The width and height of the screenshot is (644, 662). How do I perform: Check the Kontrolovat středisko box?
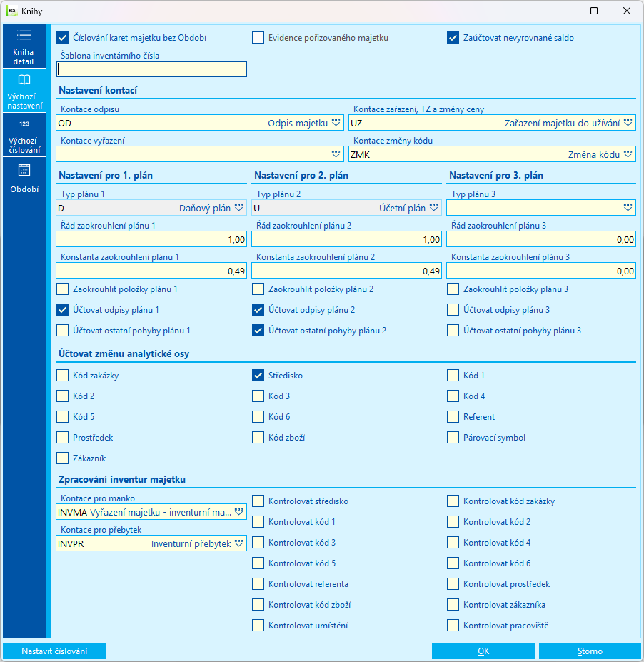point(258,501)
